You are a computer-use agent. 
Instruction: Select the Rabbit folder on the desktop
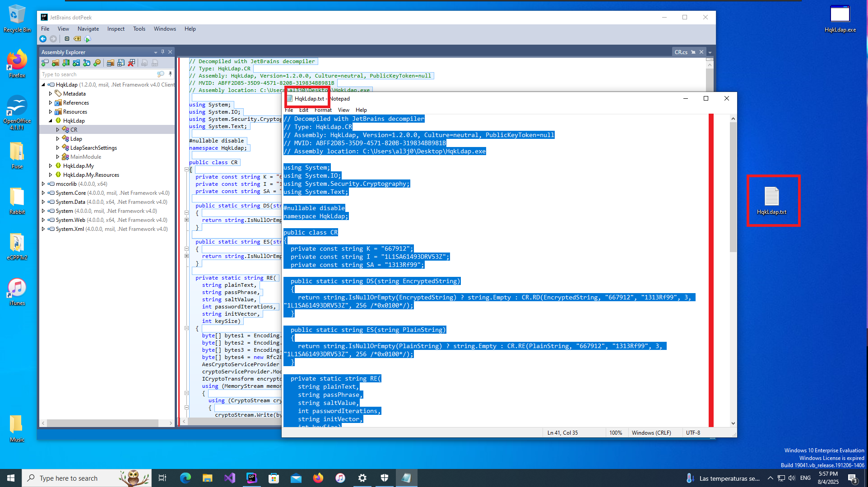click(17, 201)
